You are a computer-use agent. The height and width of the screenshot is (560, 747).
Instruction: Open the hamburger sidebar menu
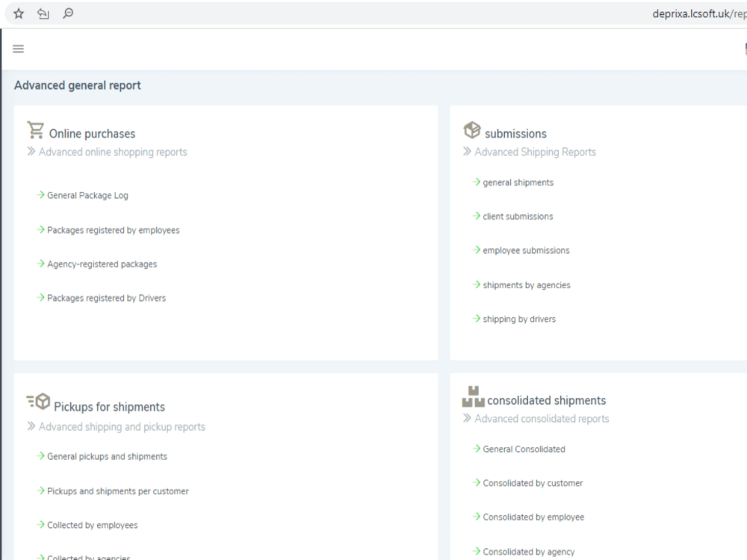pyautogui.click(x=18, y=49)
